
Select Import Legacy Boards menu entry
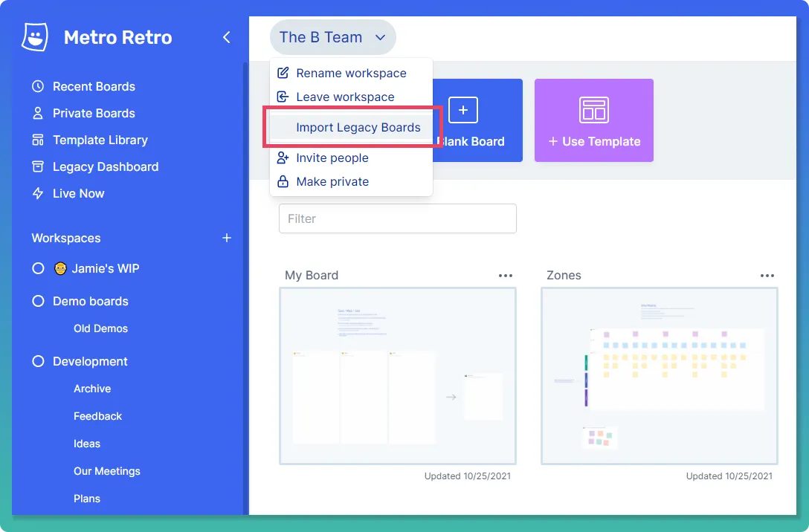pyautogui.click(x=351, y=127)
